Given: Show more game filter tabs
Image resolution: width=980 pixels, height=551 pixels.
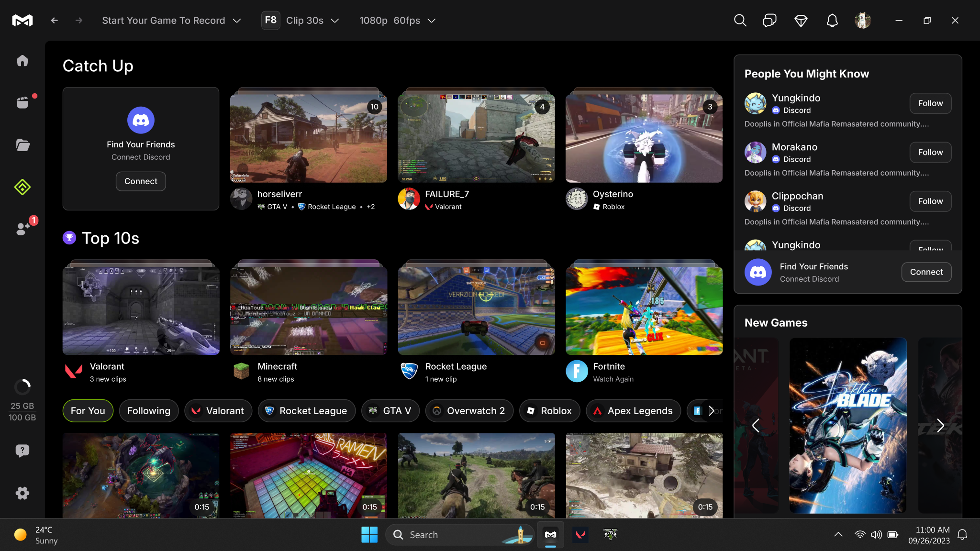Looking at the screenshot, I should coord(712,411).
